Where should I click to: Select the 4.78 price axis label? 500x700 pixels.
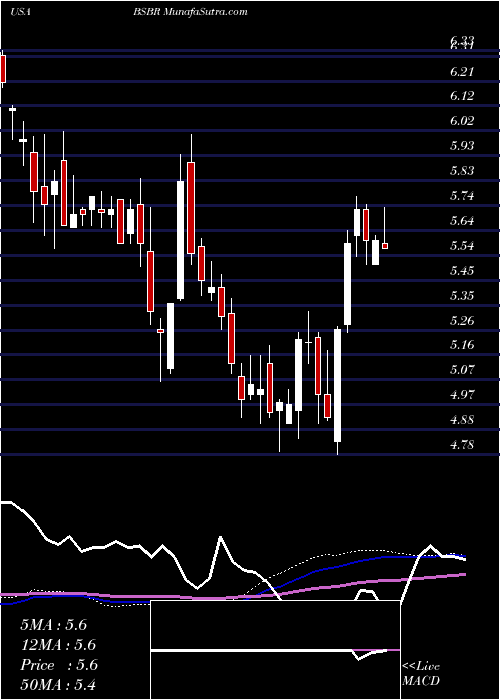pos(462,445)
